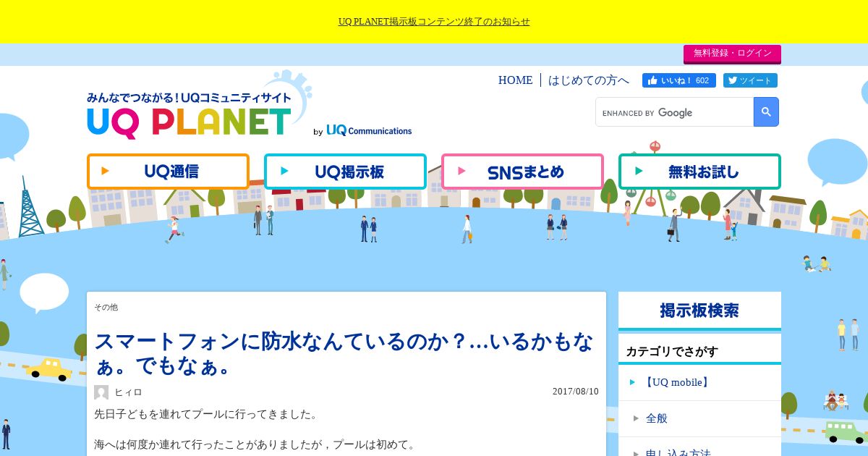Click the magnifier search button

[x=766, y=112]
